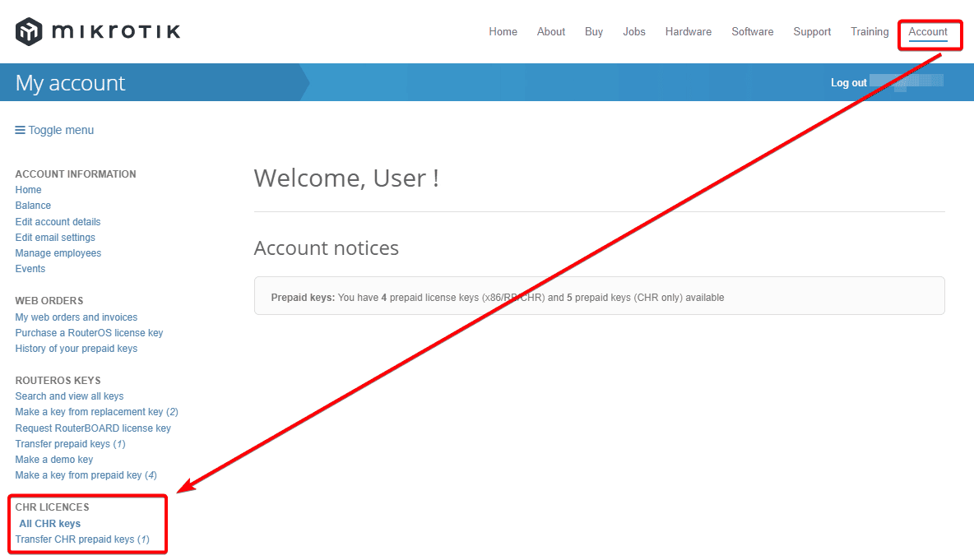Viewport: 974px width, 560px height.
Task: Click the MikroTik logo icon
Action: pyautogui.click(x=28, y=30)
